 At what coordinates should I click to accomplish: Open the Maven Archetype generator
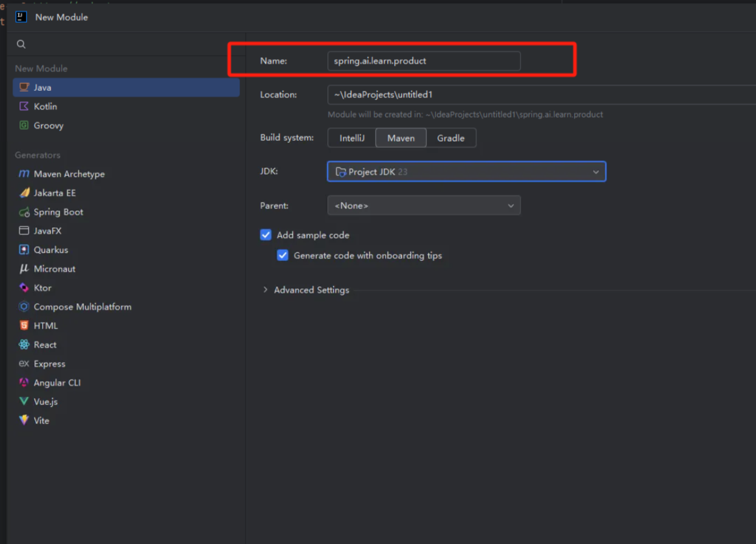pos(126,173)
